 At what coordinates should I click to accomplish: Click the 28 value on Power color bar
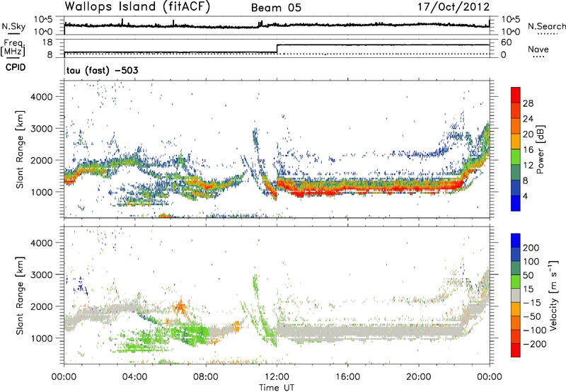coord(528,103)
